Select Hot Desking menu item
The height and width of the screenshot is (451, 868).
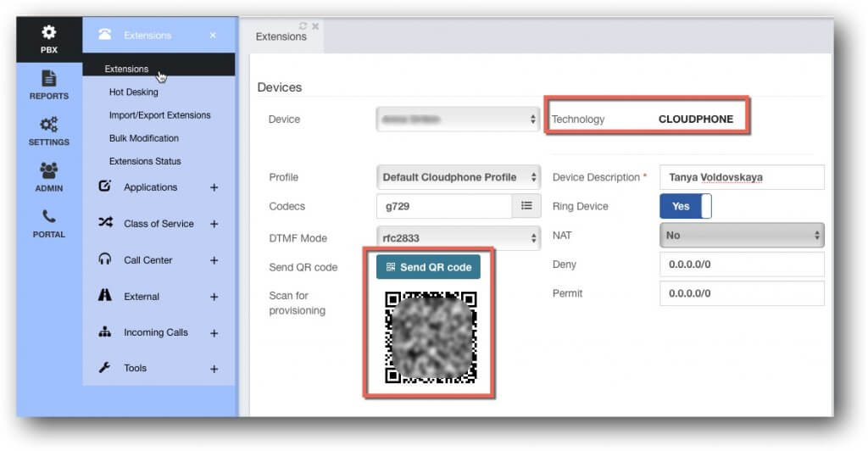(x=133, y=92)
